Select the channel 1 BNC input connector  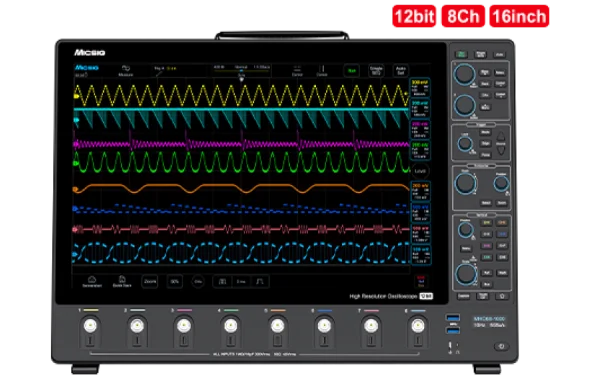coord(90,326)
